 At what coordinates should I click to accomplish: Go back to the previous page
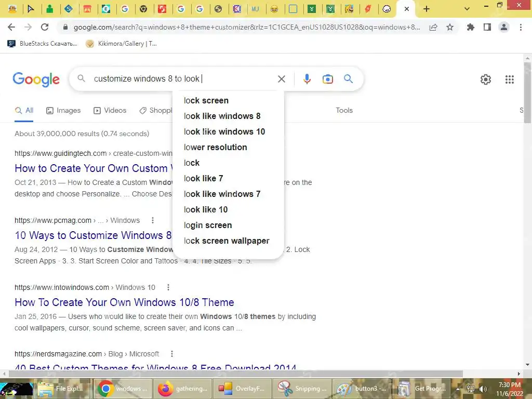click(x=11, y=27)
